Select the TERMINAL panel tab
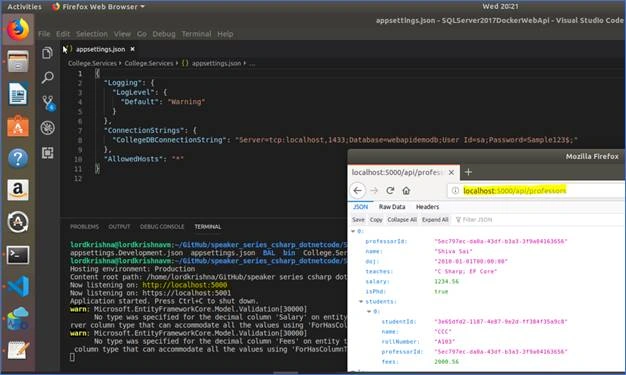 point(208,226)
